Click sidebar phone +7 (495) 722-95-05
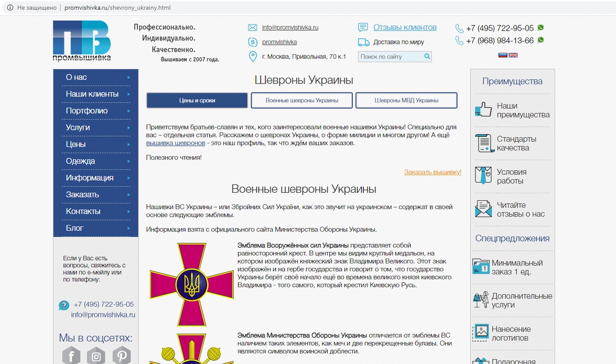 coord(103,304)
